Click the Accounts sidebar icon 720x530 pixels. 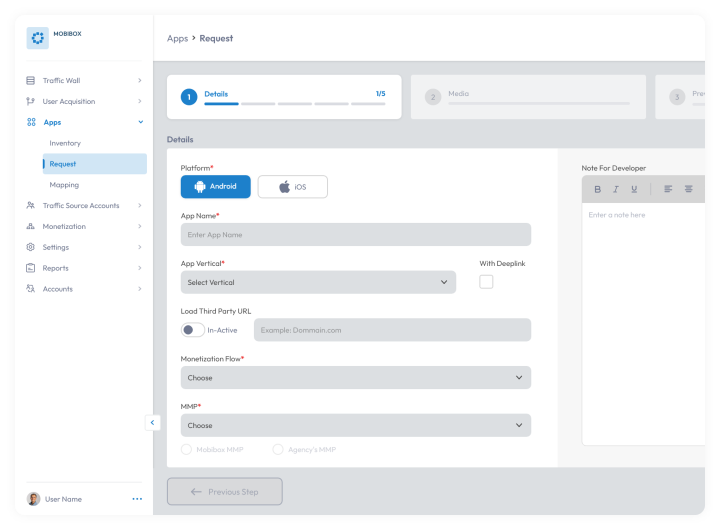point(30,289)
